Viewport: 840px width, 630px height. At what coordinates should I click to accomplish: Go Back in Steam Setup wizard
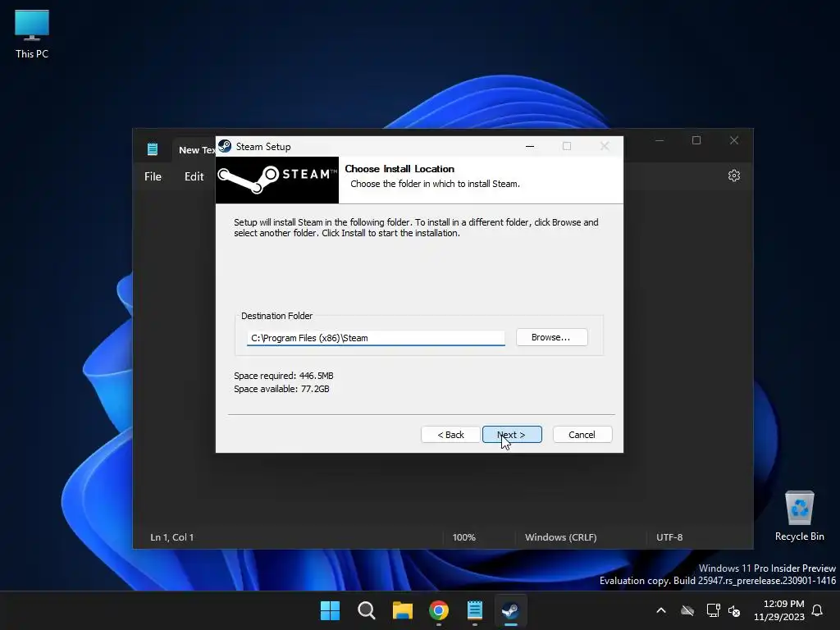(x=450, y=435)
